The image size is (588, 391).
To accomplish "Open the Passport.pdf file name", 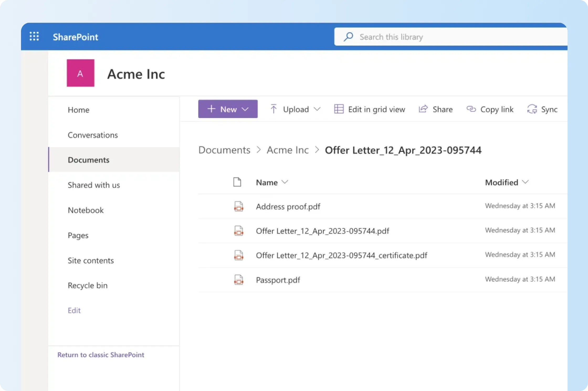I will 278,280.
